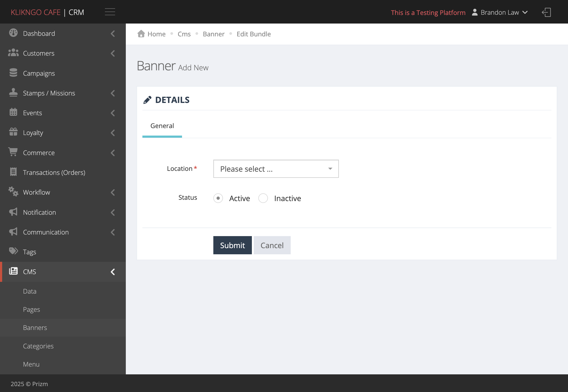
Task: Click the Commerce shopping cart icon
Action: click(x=13, y=152)
